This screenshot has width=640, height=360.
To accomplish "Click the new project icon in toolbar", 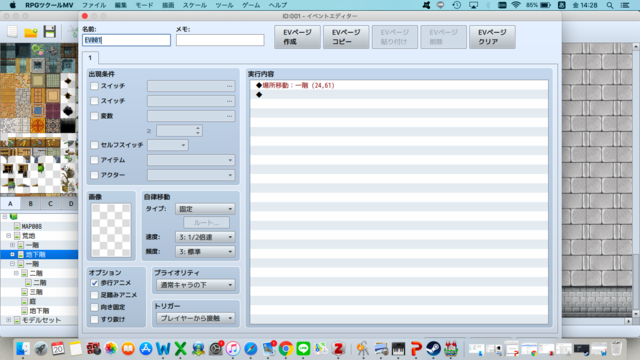I will point(12,31).
